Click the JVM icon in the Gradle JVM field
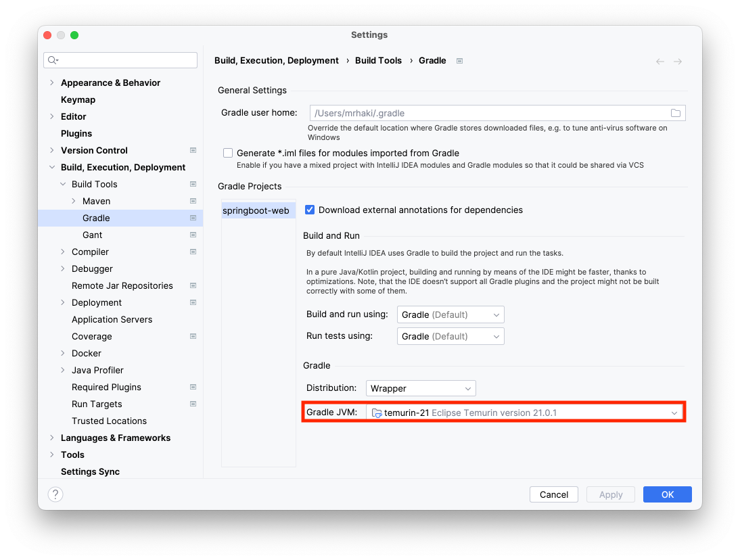740x560 pixels. (x=377, y=411)
